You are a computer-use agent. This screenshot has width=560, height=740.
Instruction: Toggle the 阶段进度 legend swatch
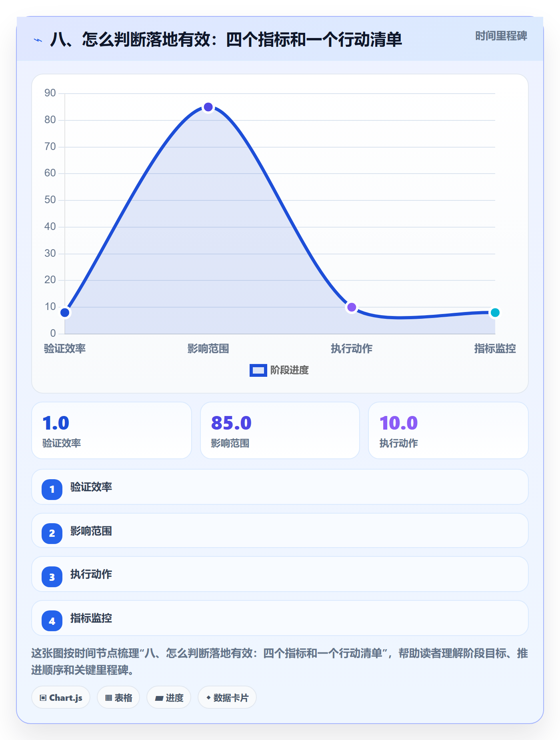[x=258, y=370]
